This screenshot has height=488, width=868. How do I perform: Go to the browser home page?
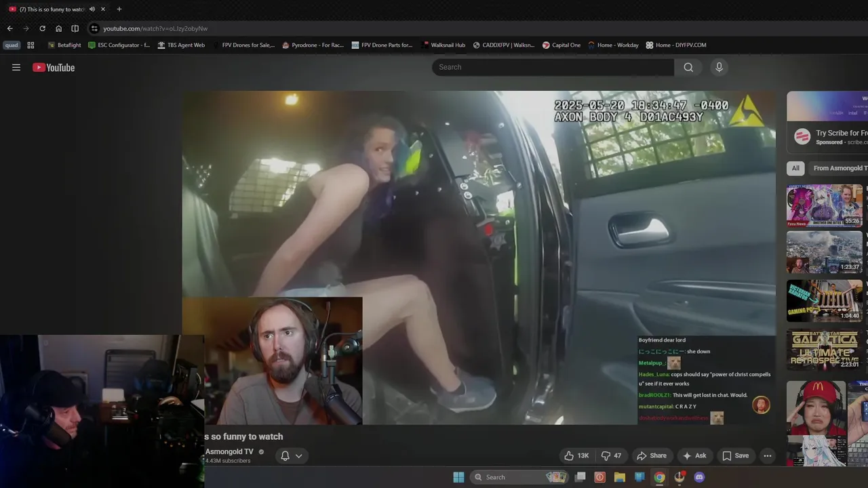coord(58,28)
